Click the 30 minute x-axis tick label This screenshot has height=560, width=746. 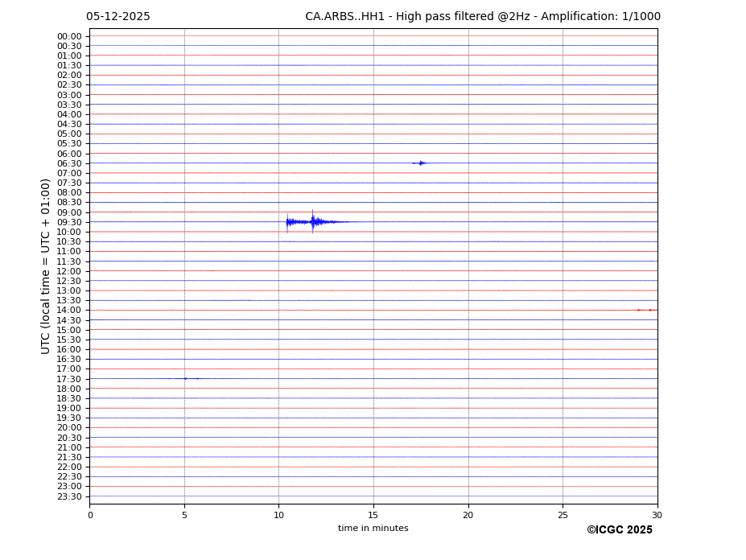click(x=657, y=515)
